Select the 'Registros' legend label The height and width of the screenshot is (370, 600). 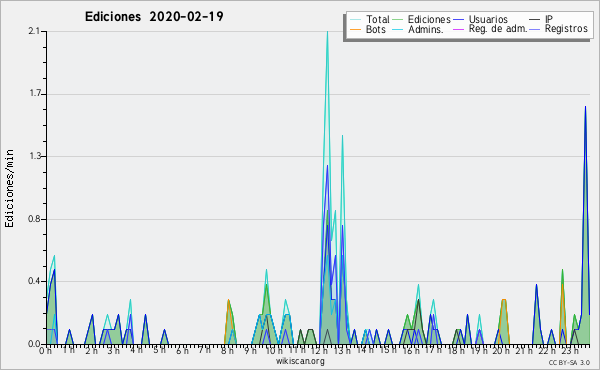click(x=566, y=29)
